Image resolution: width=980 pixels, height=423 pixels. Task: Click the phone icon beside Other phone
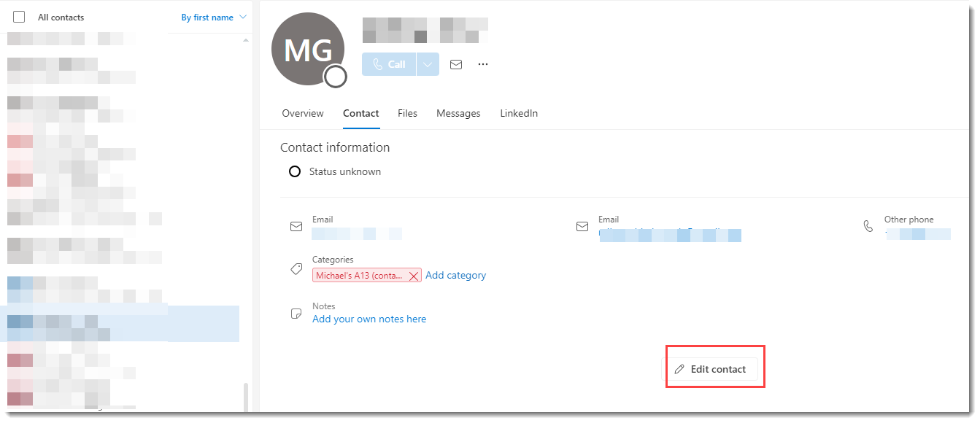click(x=868, y=226)
